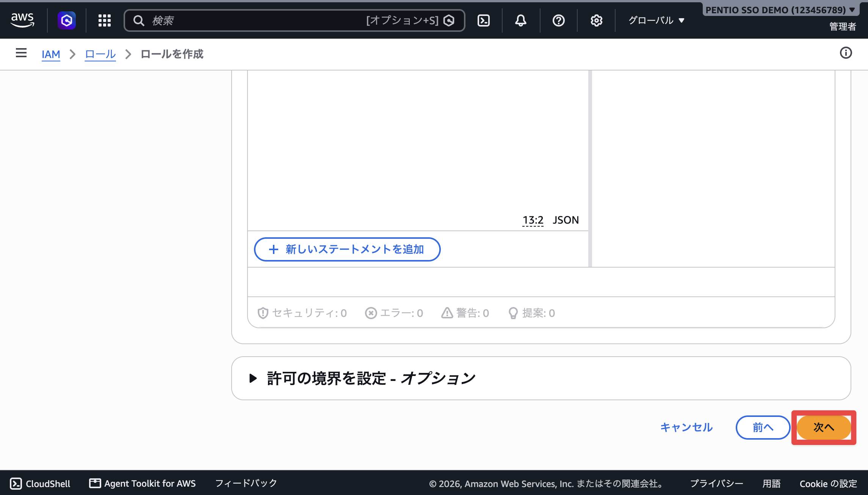This screenshot has height=495, width=868.
Task: Click the セキュリティ: 0 status tab
Action: (x=302, y=313)
